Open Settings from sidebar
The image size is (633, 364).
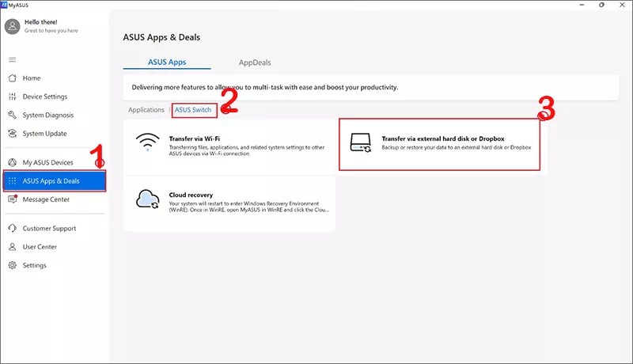coord(34,266)
